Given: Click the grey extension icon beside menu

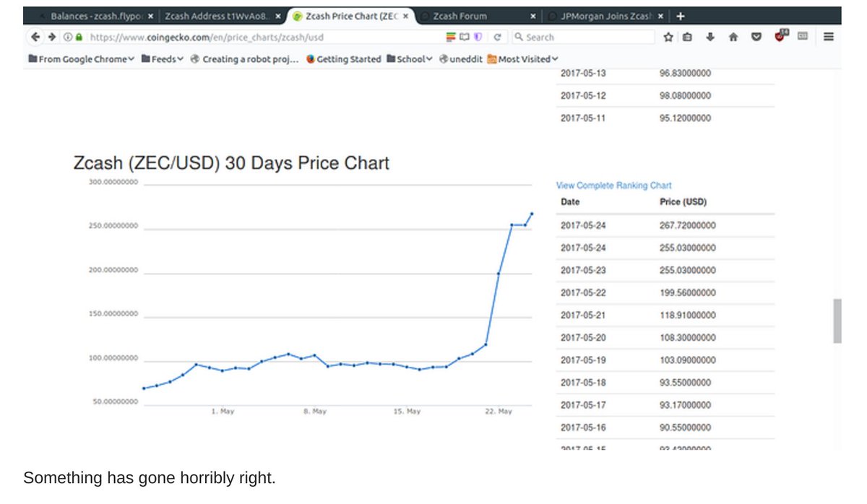Looking at the screenshot, I should tap(803, 36).
